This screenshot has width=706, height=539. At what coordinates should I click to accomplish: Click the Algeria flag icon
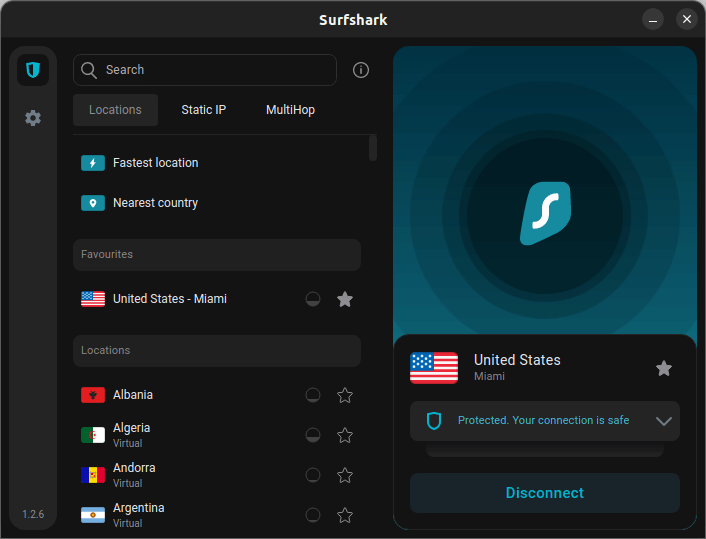tap(93, 435)
